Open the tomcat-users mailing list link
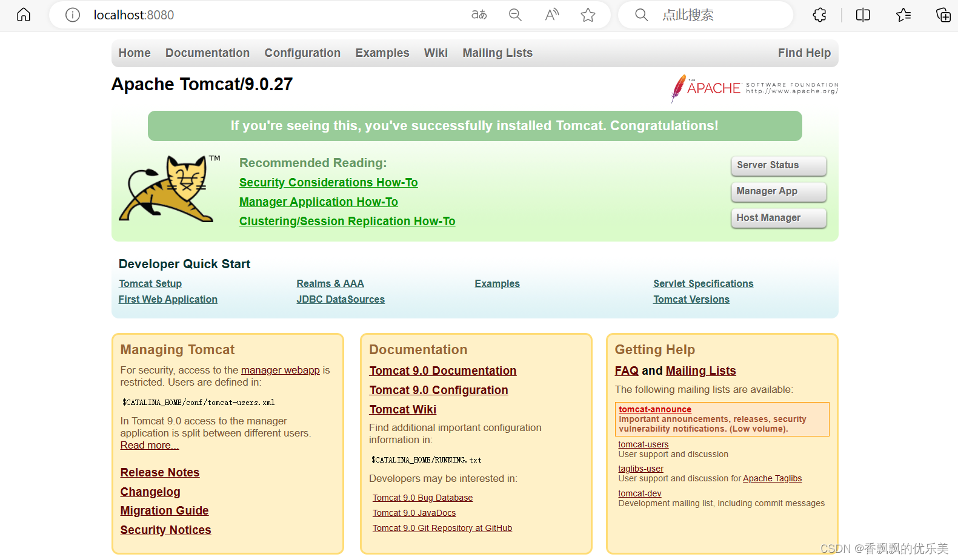The image size is (958, 560). pyautogui.click(x=643, y=444)
